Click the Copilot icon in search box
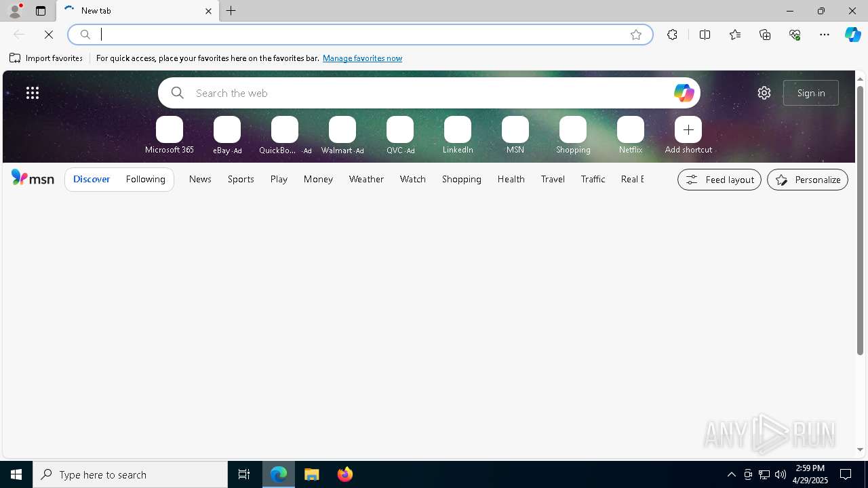This screenshot has height=488, width=868. 684,93
